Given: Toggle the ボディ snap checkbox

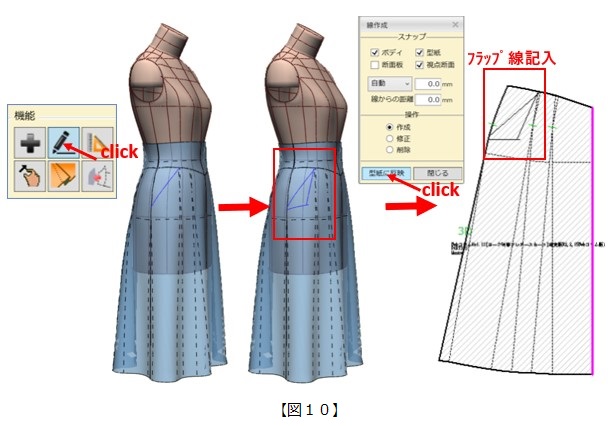Looking at the screenshot, I should coord(375,51).
